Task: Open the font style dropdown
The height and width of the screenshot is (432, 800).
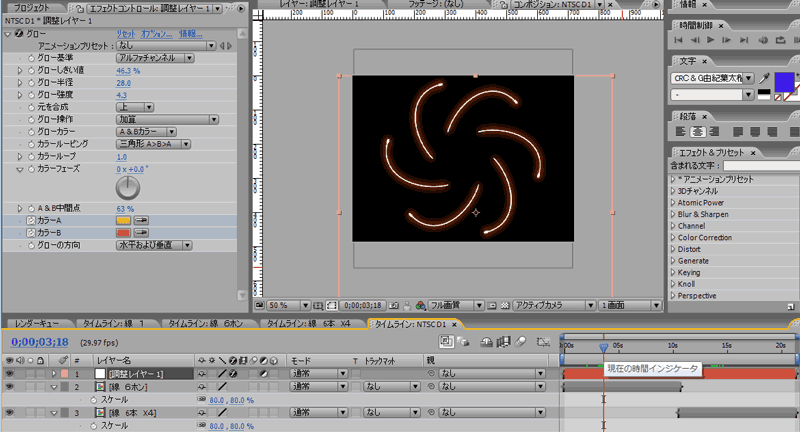Action: (x=748, y=94)
